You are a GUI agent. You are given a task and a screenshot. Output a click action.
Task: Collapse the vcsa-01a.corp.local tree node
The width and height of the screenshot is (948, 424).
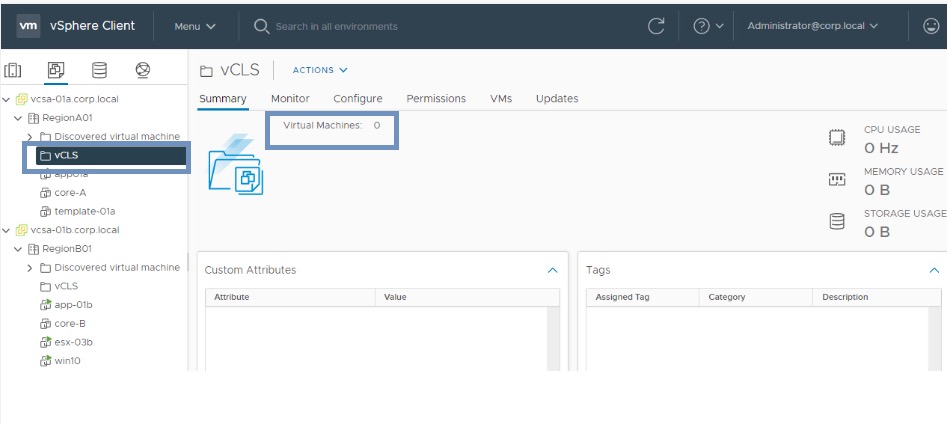tap(8, 100)
